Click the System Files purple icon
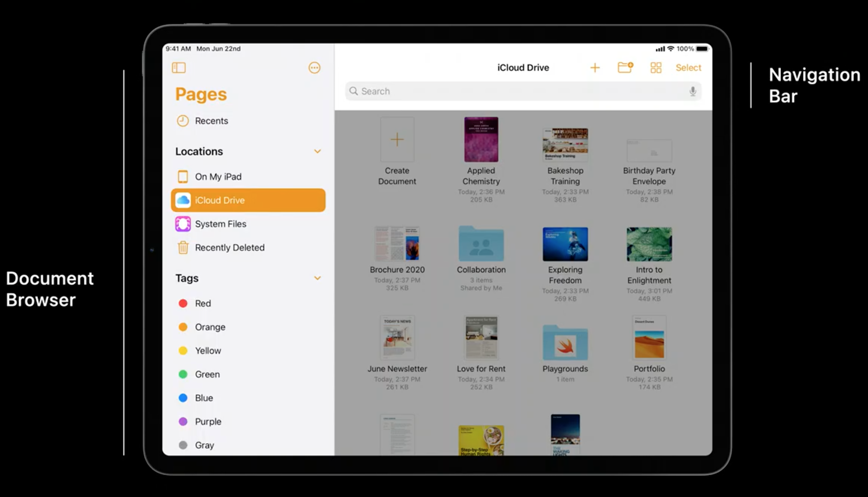This screenshot has width=868, height=497. point(183,224)
